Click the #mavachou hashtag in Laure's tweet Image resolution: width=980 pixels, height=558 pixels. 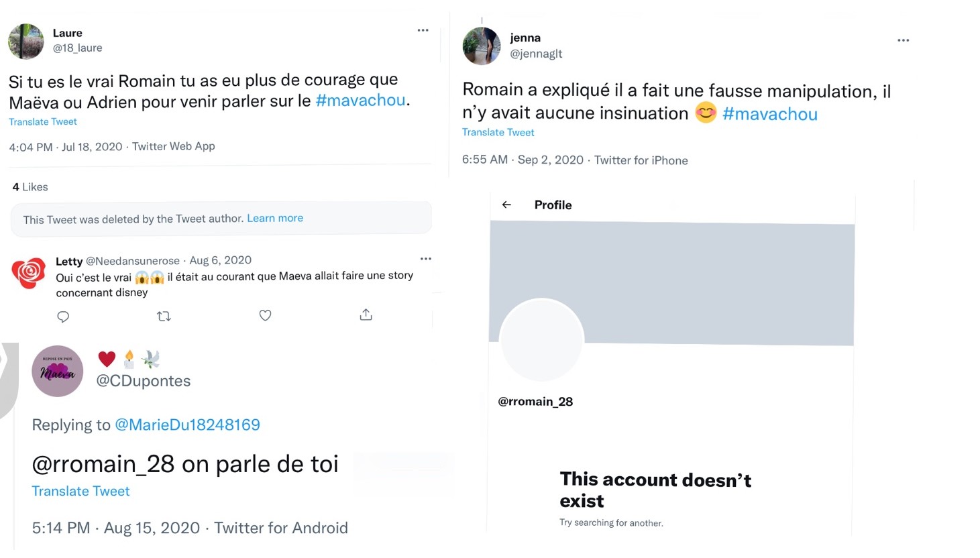pos(360,101)
